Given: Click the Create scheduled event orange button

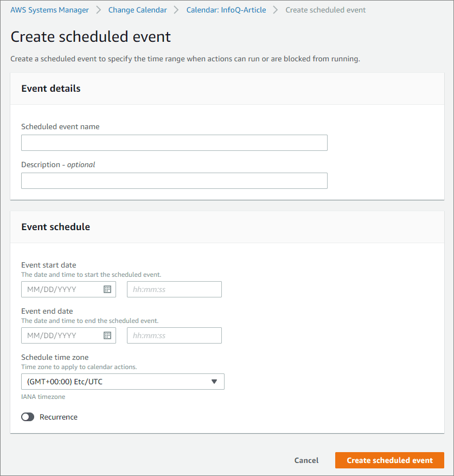Looking at the screenshot, I should click(389, 460).
